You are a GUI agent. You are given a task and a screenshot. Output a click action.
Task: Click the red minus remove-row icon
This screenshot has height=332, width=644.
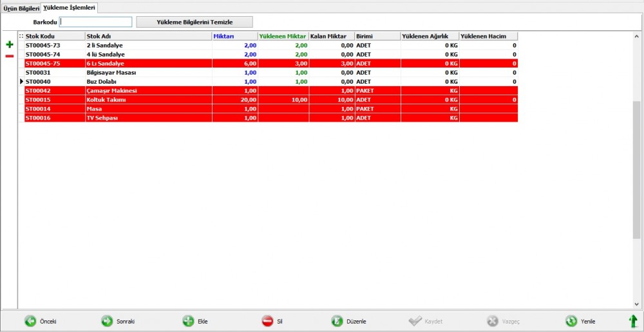(10, 56)
